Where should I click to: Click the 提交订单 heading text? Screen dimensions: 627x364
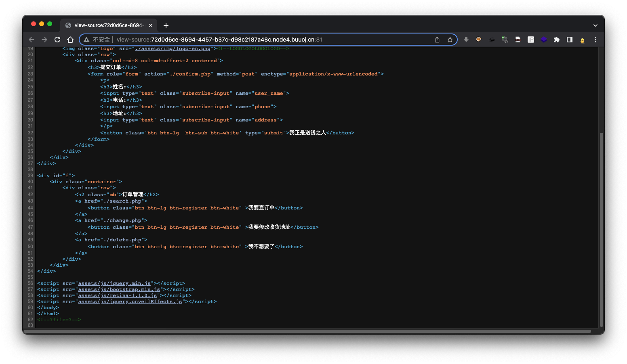pyautogui.click(x=111, y=67)
